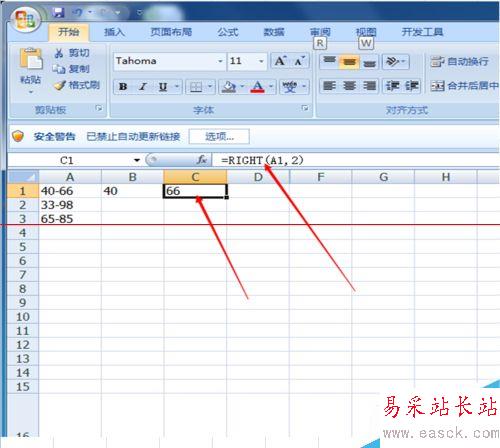Switch to the 开始 tab
Image resolution: width=500 pixels, height=448 pixels.
[69, 32]
